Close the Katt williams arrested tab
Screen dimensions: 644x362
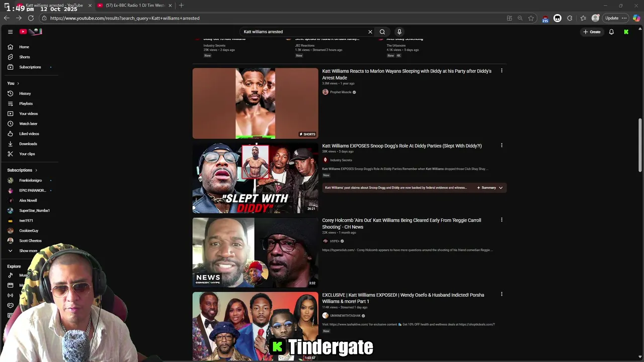[90, 6]
